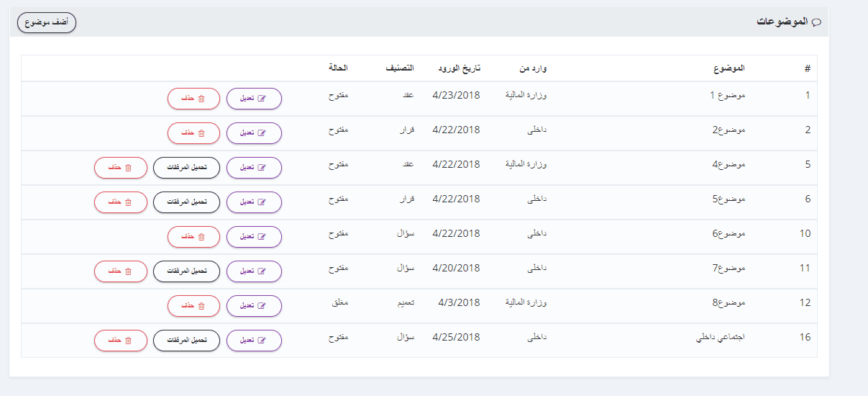The height and width of the screenshot is (396, 868).
Task: Click the الموضوع column header
Action: 729,68
